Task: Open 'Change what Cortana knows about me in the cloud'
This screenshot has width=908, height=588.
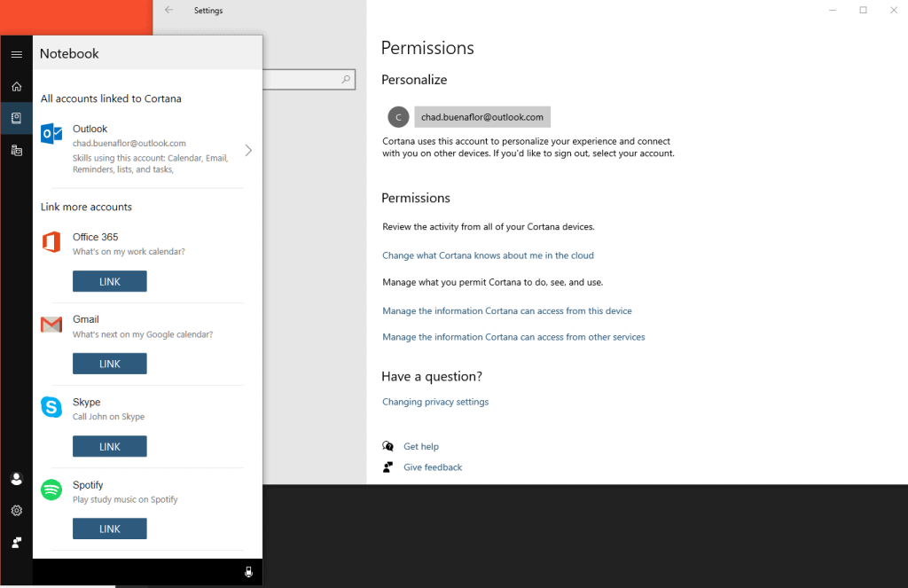Action: pyautogui.click(x=487, y=255)
